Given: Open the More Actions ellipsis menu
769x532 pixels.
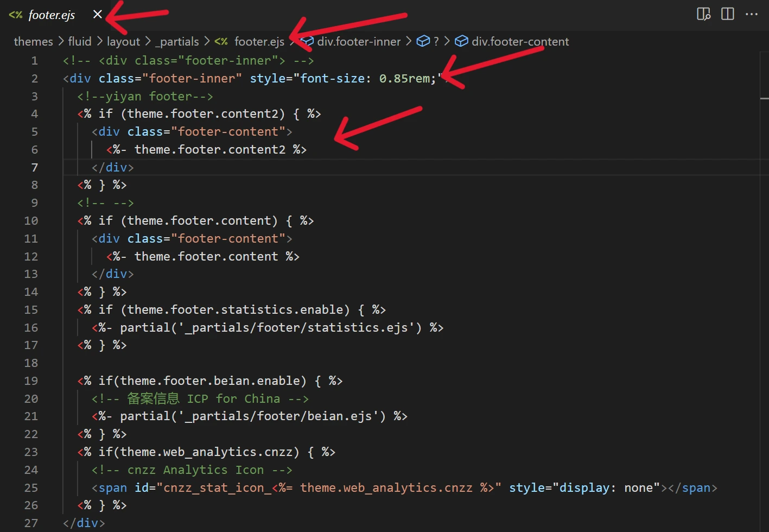Looking at the screenshot, I should (x=752, y=14).
